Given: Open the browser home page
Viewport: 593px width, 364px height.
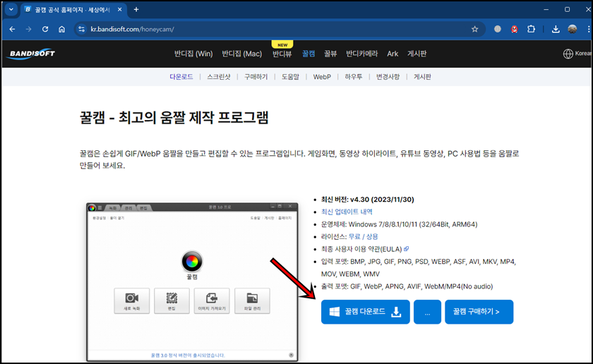Looking at the screenshot, I should click(x=62, y=29).
